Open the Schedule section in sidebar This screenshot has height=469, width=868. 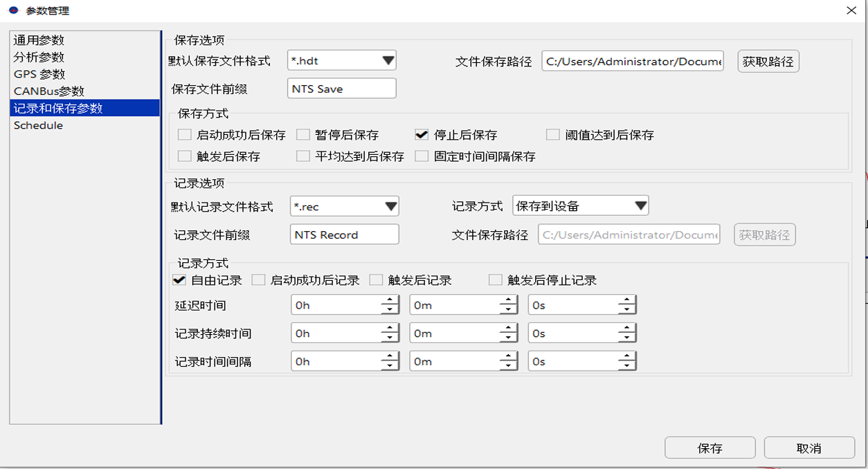click(x=38, y=125)
